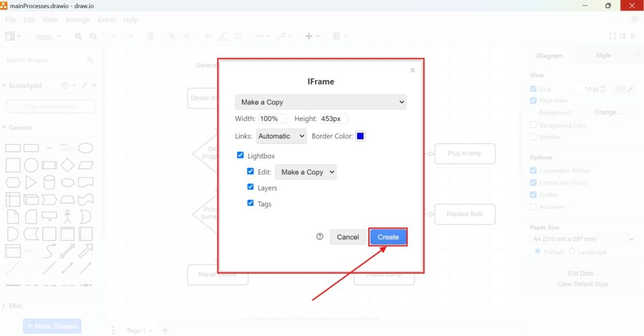This screenshot has width=644, height=336.
Task: Close the IFrame dialog with X
Action: pyautogui.click(x=413, y=70)
